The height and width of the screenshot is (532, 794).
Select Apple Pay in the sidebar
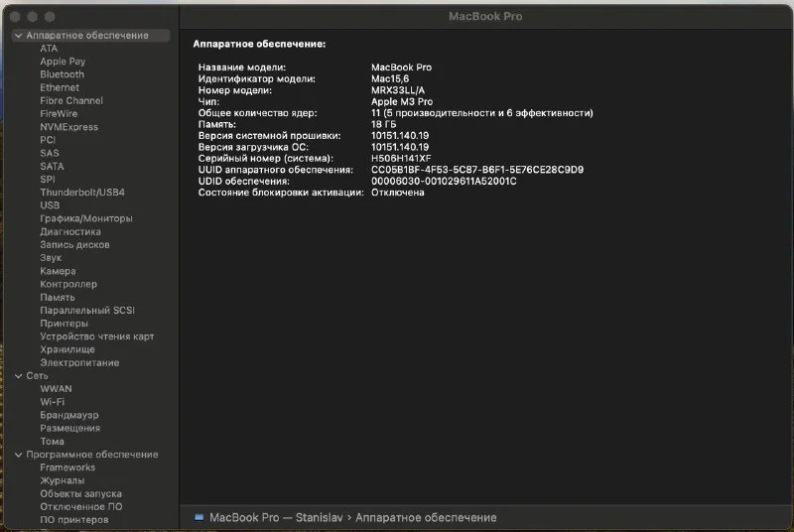coord(63,62)
